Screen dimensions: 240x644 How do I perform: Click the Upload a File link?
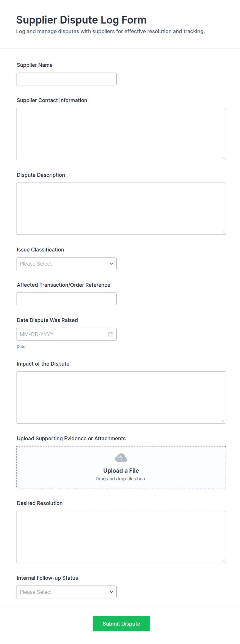[x=121, y=471]
